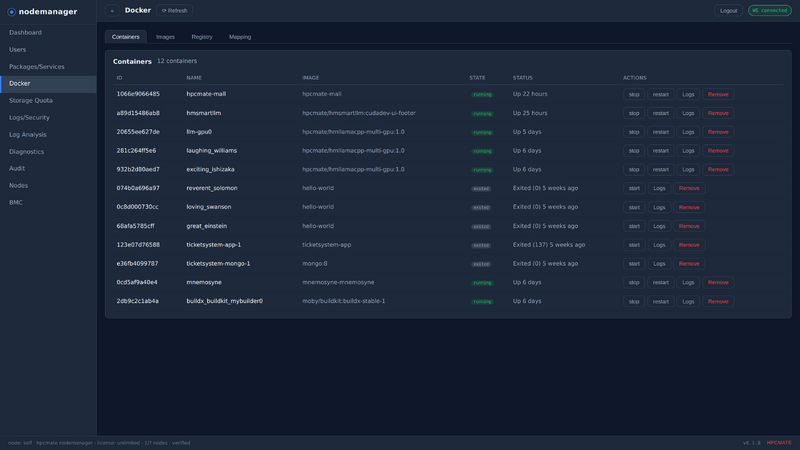The image size is (800, 450).
Task: Stop the hmsmartllm container
Action: click(x=634, y=113)
